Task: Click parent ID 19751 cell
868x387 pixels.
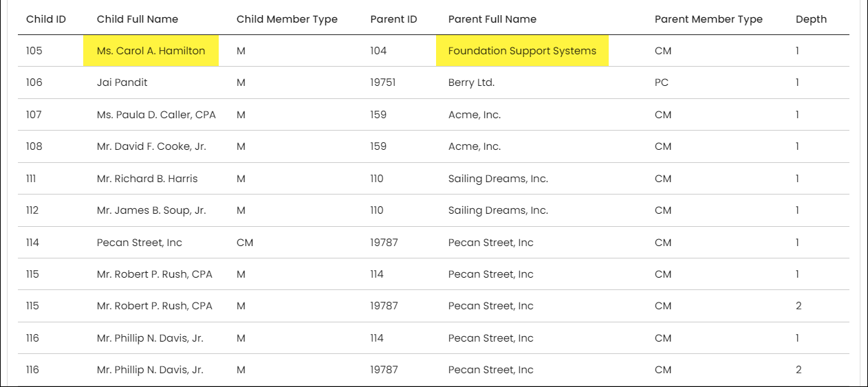Action: pos(384,82)
